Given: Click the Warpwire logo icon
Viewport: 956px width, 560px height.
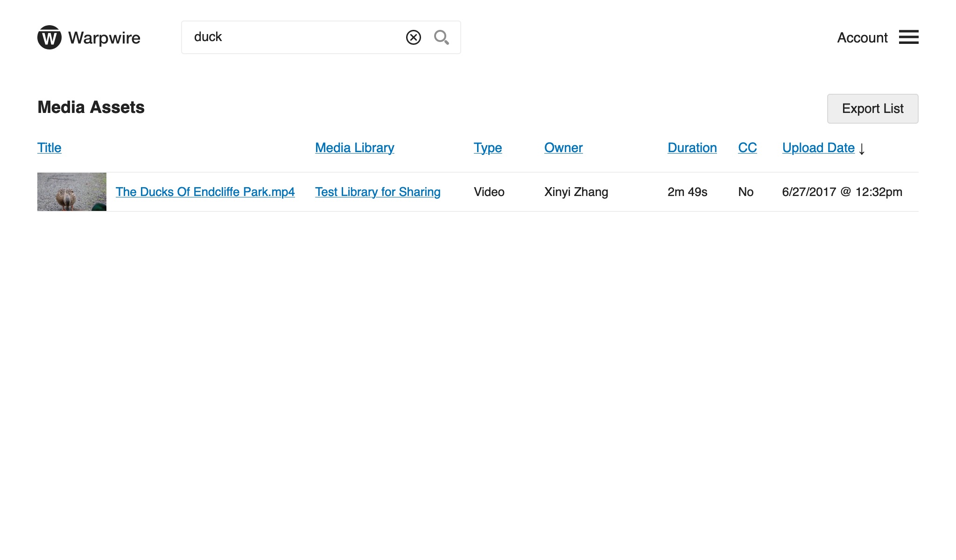Looking at the screenshot, I should click(49, 37).
